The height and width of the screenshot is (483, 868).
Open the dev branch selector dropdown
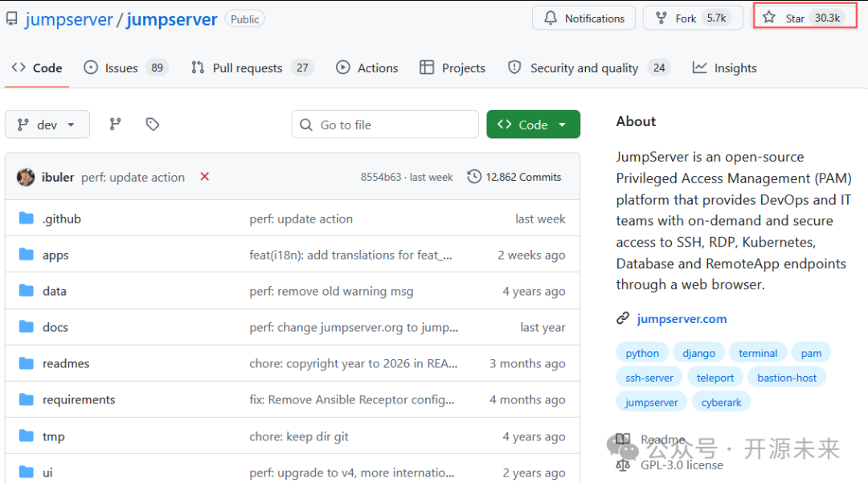[x=47, y=124]
